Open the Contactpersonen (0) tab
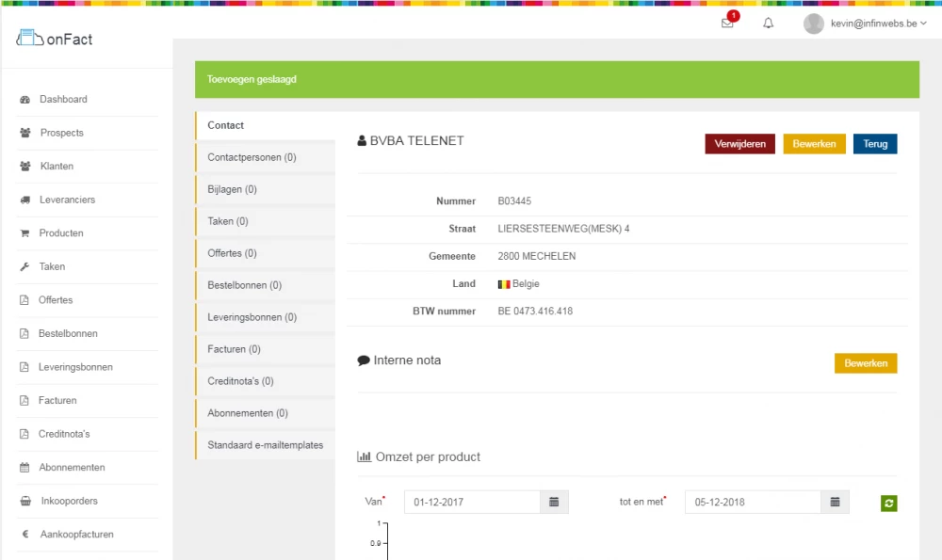 pyautogui.click(x=252, y=157)
